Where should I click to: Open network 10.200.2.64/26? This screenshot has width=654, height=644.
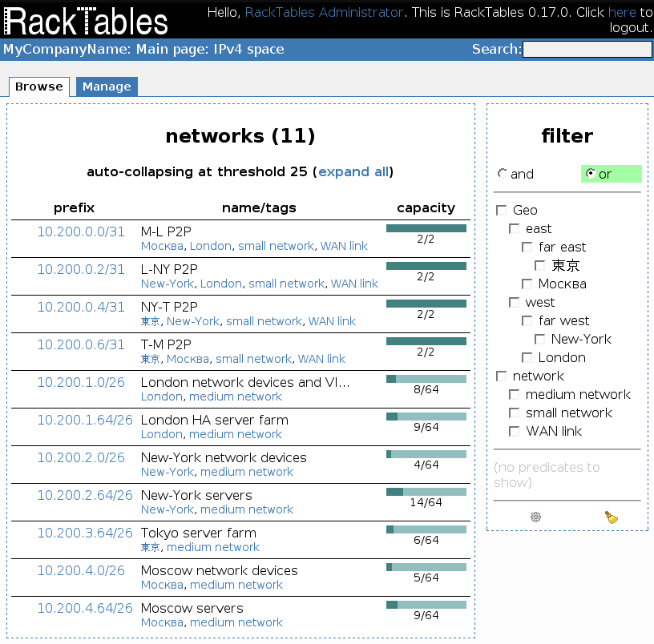pyautogui.click(x=85, y=495)
